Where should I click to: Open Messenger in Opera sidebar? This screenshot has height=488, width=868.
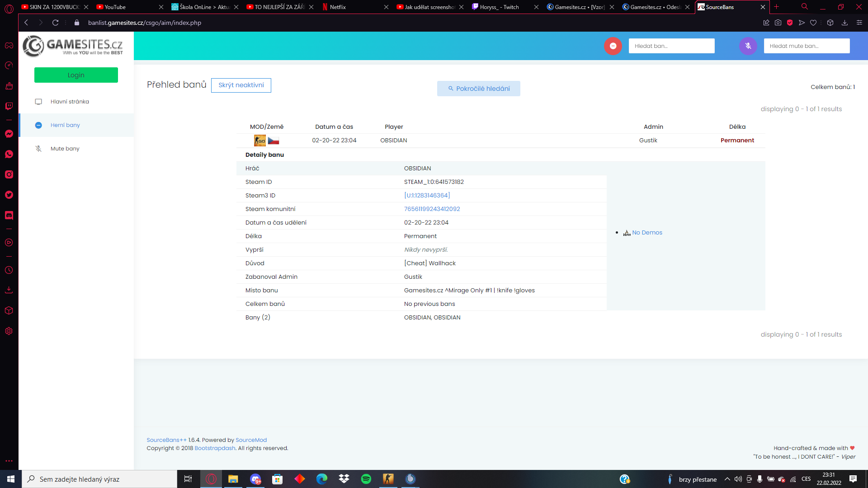tap(9, 134)
